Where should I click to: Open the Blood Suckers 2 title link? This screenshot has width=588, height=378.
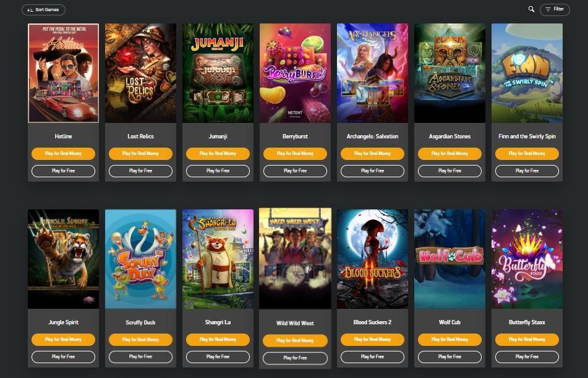(x=372, y=322)
